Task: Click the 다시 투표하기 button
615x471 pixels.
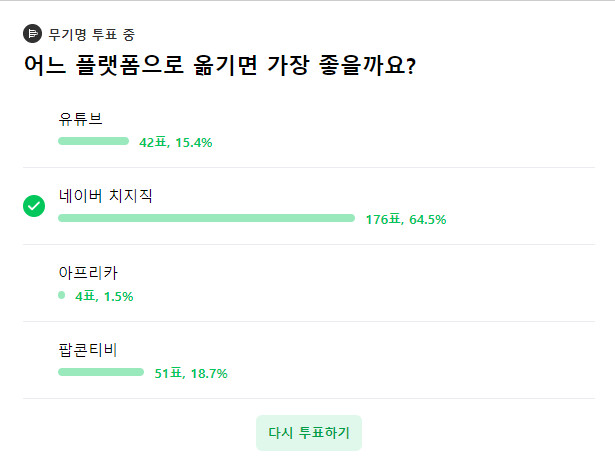Action: [309, 433]
